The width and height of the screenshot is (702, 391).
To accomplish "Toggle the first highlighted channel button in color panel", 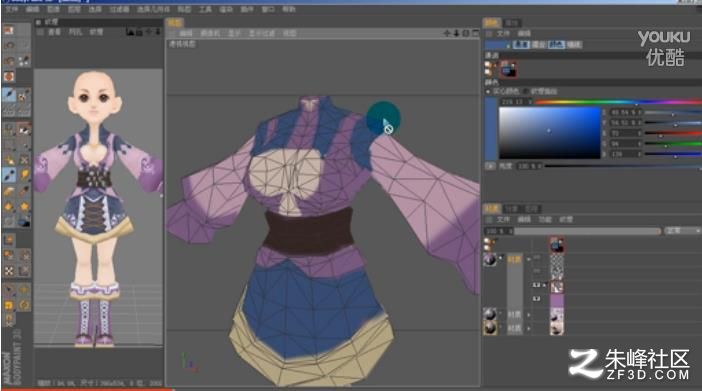I will pos(521,45).
